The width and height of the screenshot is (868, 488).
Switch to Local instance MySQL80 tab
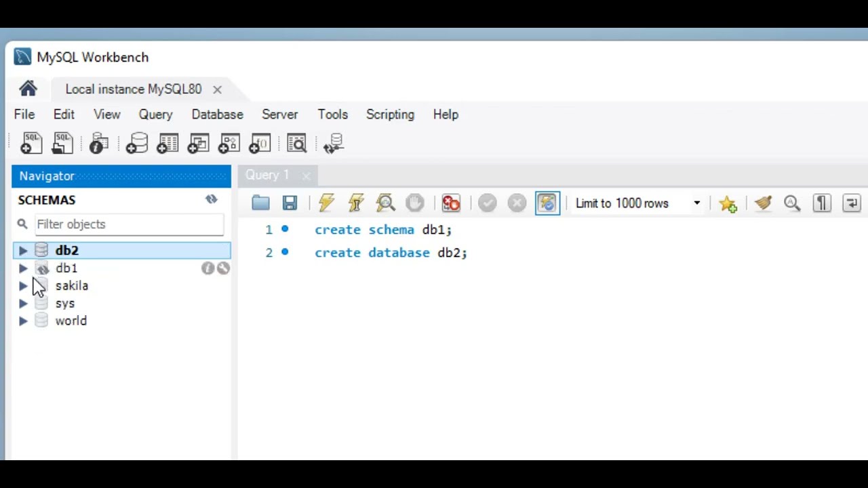[x=134, y=89]
